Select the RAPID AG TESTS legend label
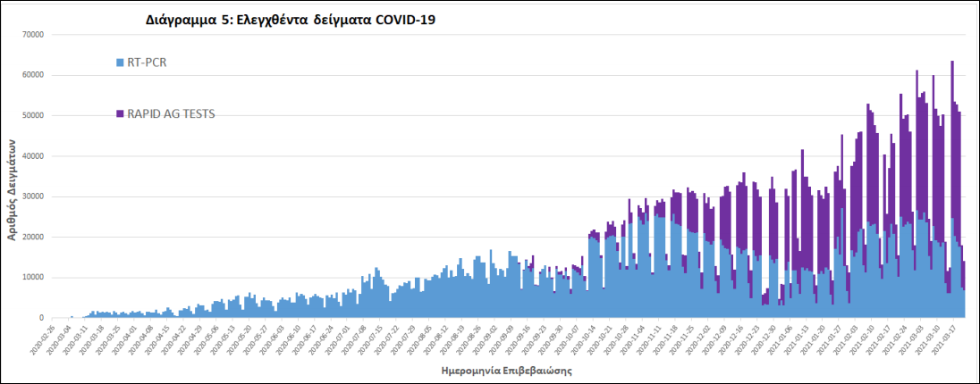The height and width of the screenshot is (384, 980). tap(171, 113)
